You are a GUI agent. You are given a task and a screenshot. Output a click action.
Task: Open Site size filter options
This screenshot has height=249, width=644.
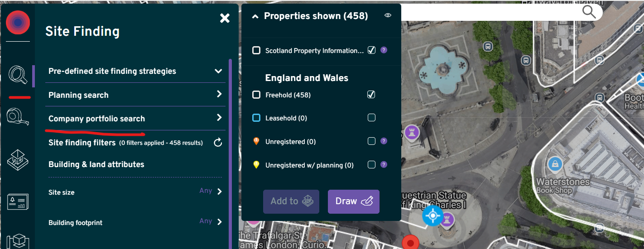(219, 192)
